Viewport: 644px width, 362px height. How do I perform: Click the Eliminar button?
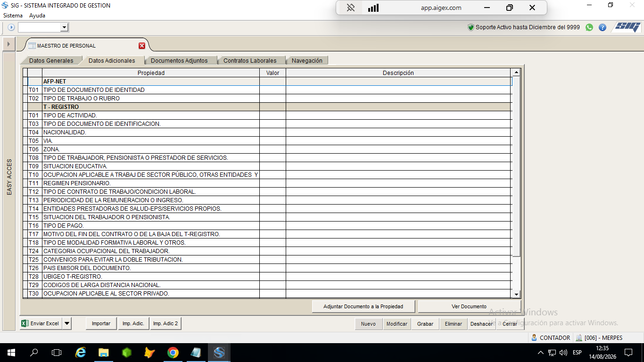click(454, 324)
